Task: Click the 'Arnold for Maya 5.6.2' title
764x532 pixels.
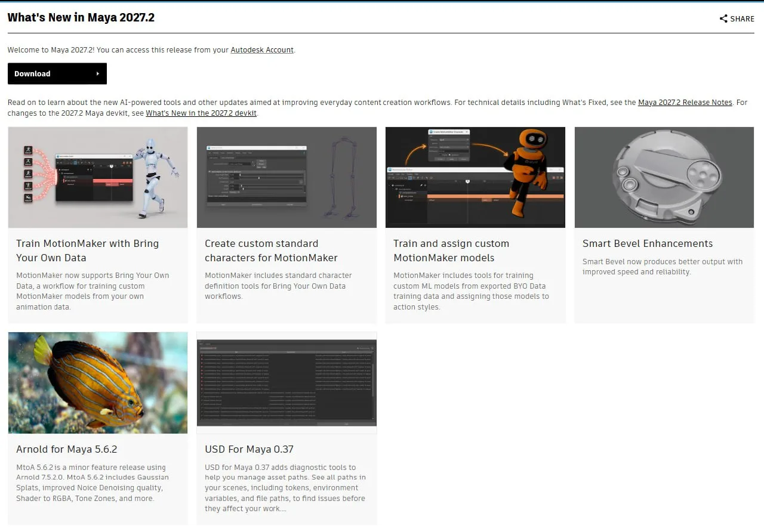Action: coord(66,449)
